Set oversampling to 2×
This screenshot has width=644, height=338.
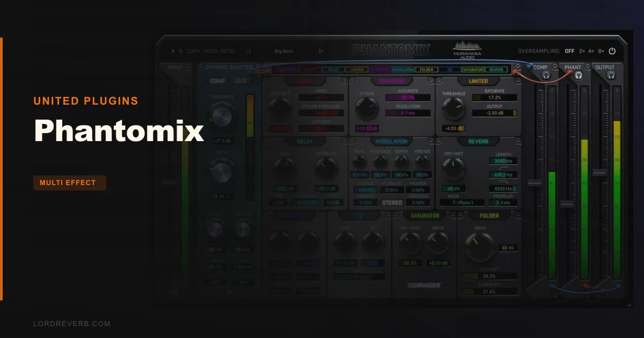582,52
